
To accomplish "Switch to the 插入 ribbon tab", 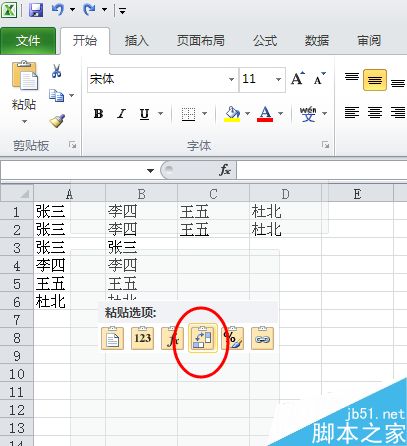I will [x=136, y=41].
